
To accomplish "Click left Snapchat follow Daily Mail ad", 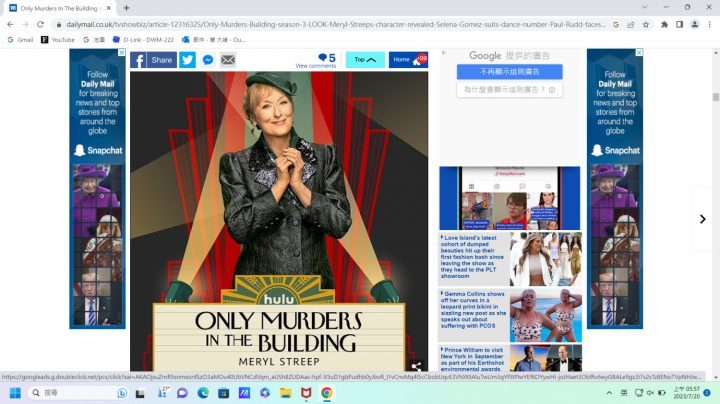I will click(x=97, y=189).
